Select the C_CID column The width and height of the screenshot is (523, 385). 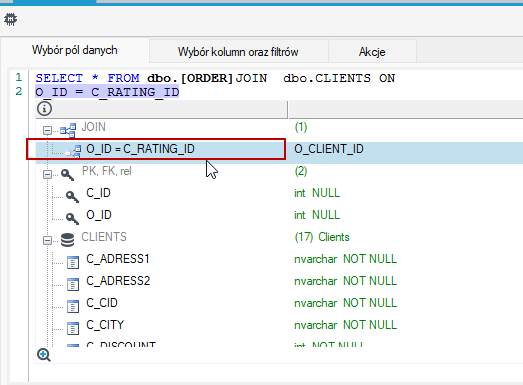(x=102, y=303)
